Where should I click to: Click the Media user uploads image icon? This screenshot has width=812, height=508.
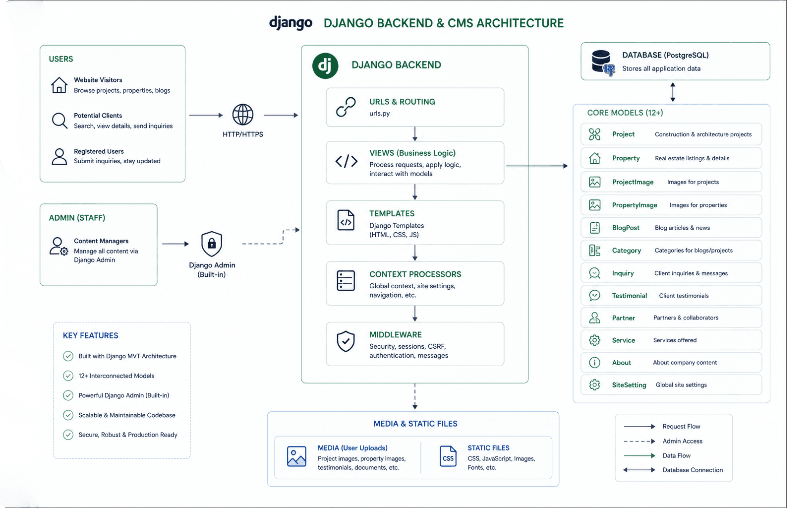(x=296, y=456)
